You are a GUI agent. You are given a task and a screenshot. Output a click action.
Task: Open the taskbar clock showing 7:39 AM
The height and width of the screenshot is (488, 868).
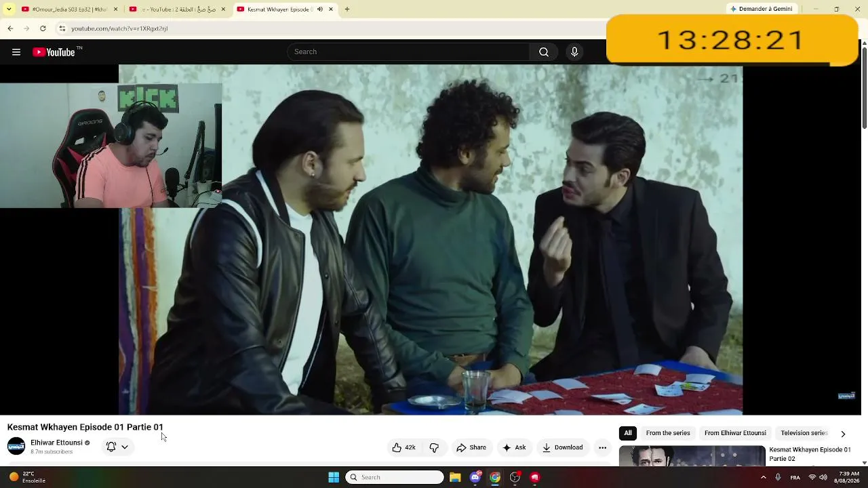[849, 477]
